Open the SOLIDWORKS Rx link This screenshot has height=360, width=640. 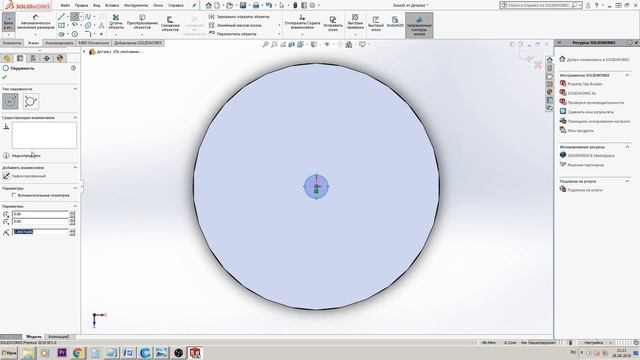[x=581, y=93]
